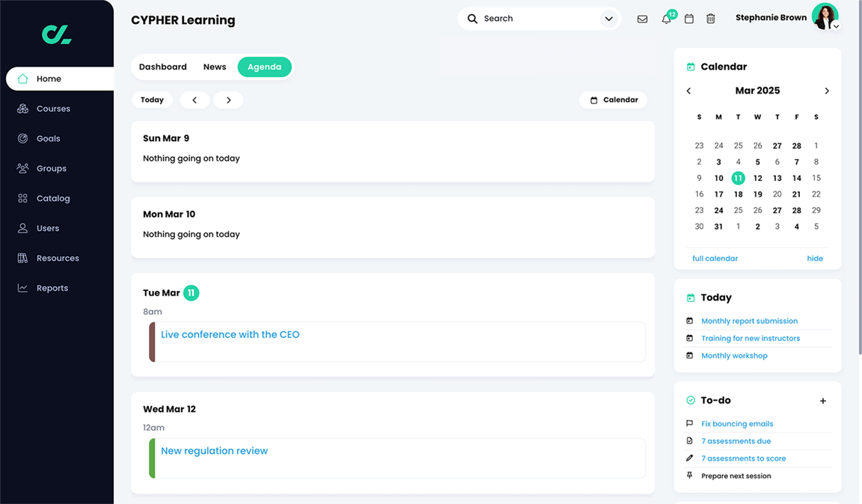Go to Home in sidebar
Screen dimensions: 862x504
coord(59,79)
